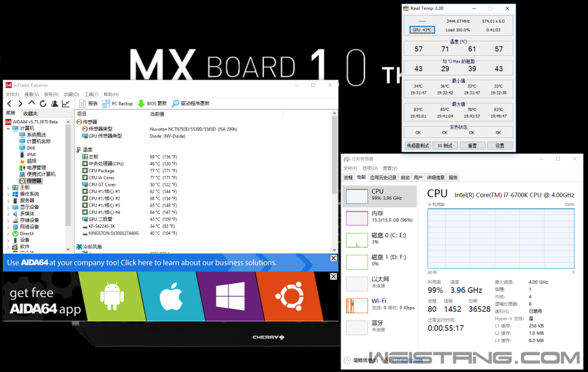This screenshot has width=588, height=372.
Task: Select IPMI in AIDA64 tree
Action: (x=28, y=154)
